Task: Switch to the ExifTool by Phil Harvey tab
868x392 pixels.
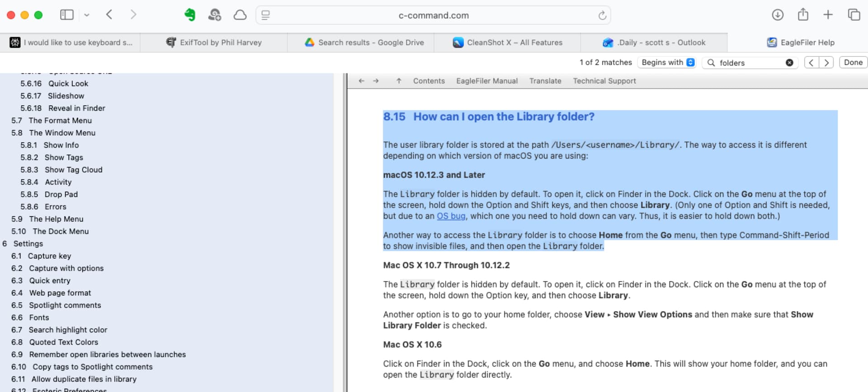Action: tap(214, 42)
